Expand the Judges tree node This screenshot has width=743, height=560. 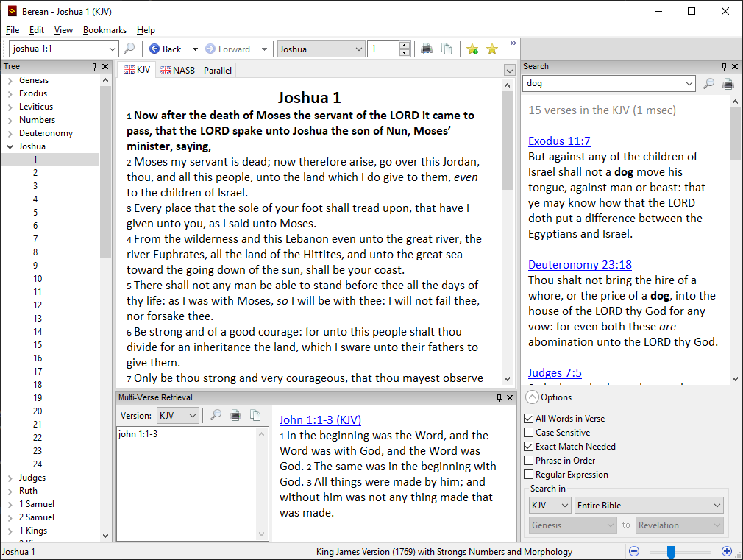pos(10,478)
